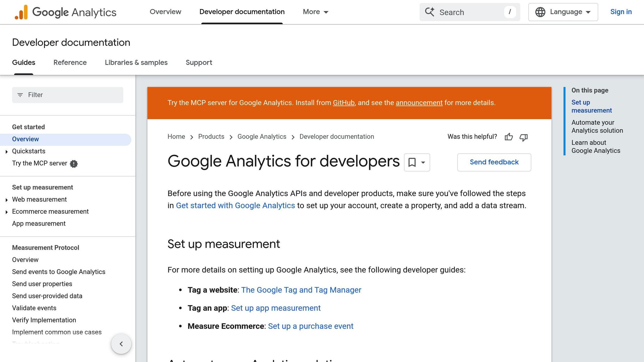Click the globe icon in Language button

[x=540, y=12]
